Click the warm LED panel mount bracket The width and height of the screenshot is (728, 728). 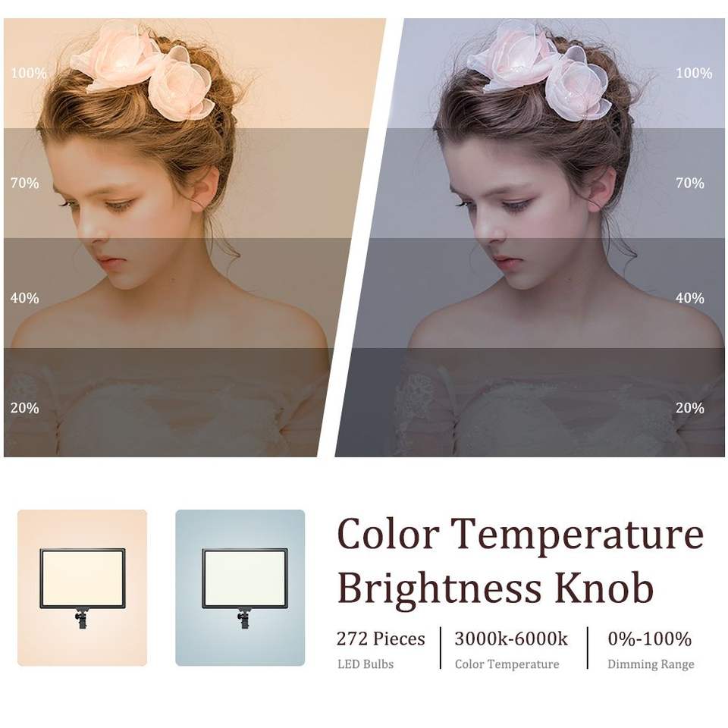[x=82, y=619]
